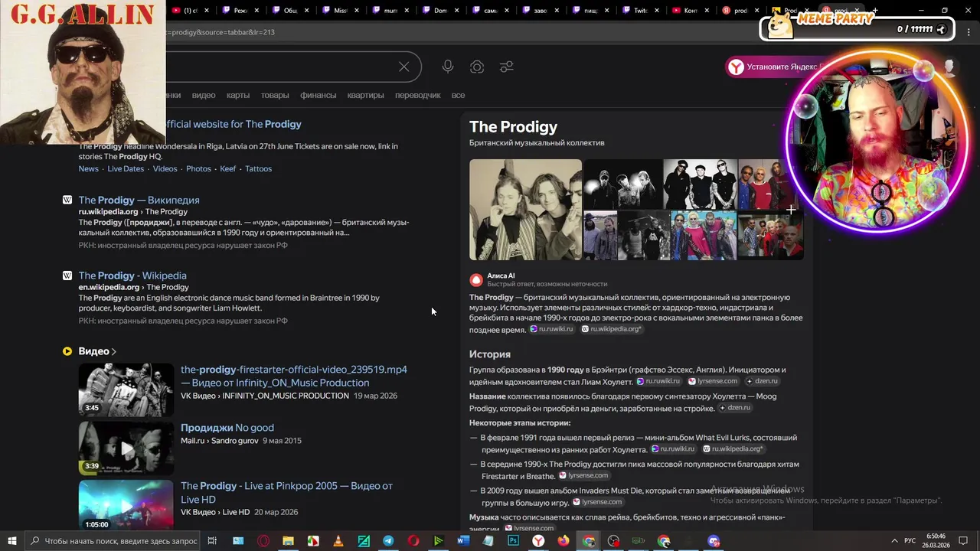Image resolution: width=980 pixels, height=551 pixels.
Task: Open VLC media player from the taskbar
Action: pyautogui.click(x=338, y=541)
